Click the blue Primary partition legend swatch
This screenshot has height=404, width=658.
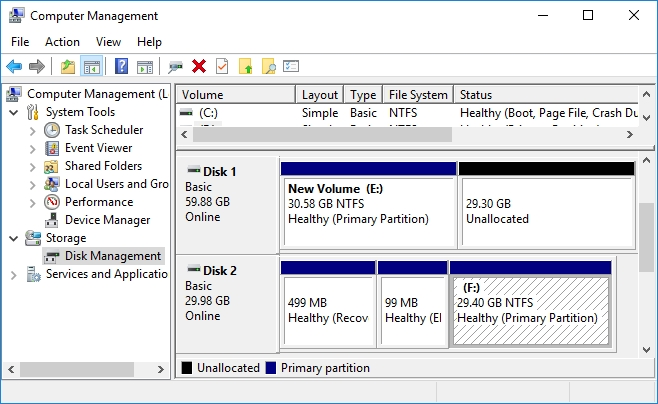point(272,368)
